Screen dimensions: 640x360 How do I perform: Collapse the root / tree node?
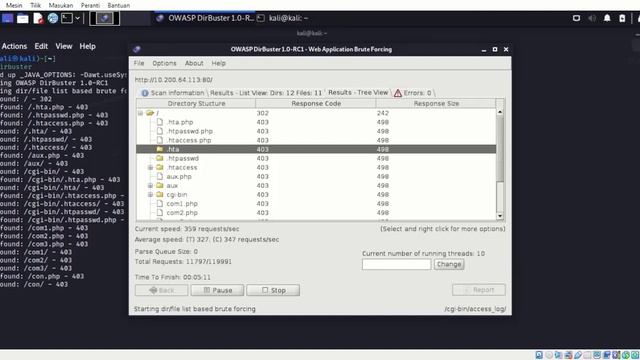tap(140, 113)
